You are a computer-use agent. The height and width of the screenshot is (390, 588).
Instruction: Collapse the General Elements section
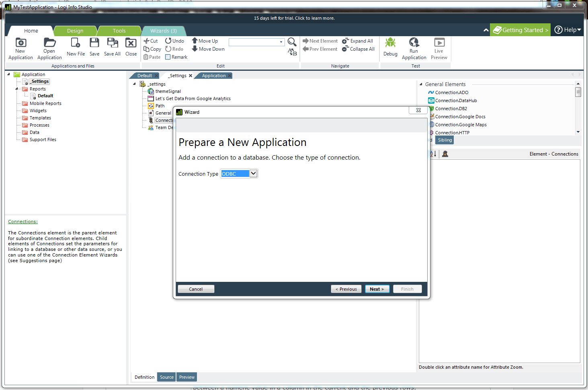[421, 84]
